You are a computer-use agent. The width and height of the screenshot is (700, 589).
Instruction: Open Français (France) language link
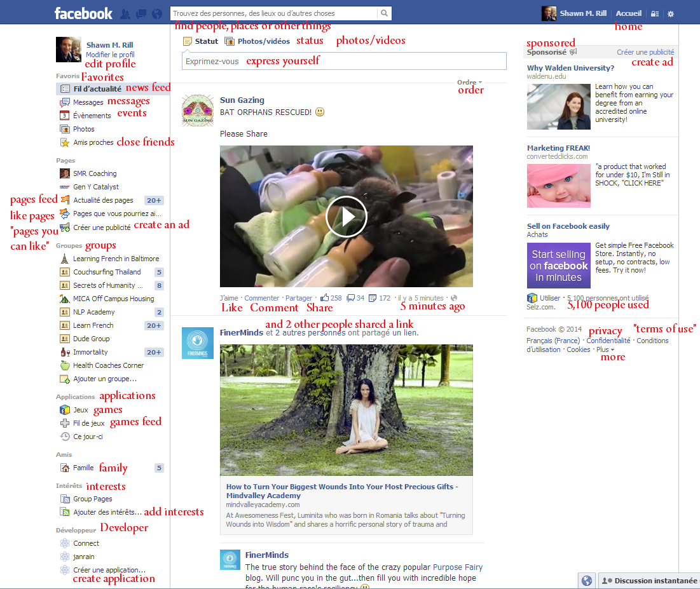click(552, 341)
